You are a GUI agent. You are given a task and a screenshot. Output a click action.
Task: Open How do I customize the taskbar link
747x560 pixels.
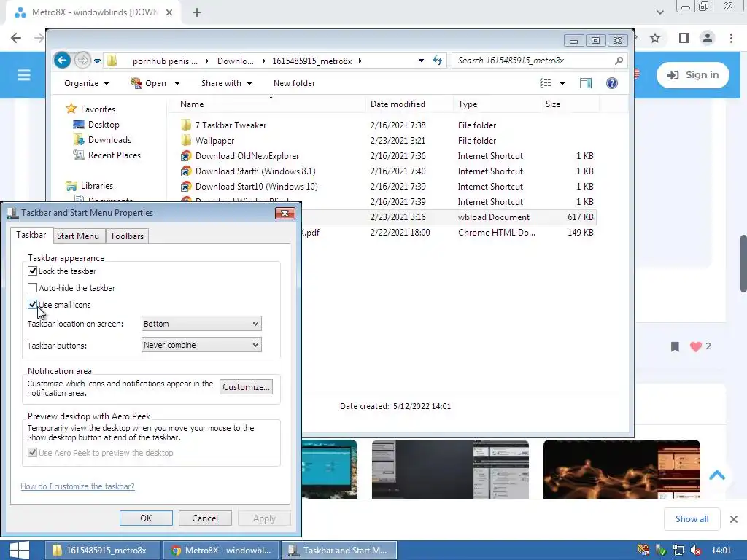click(x=77, y=486)
